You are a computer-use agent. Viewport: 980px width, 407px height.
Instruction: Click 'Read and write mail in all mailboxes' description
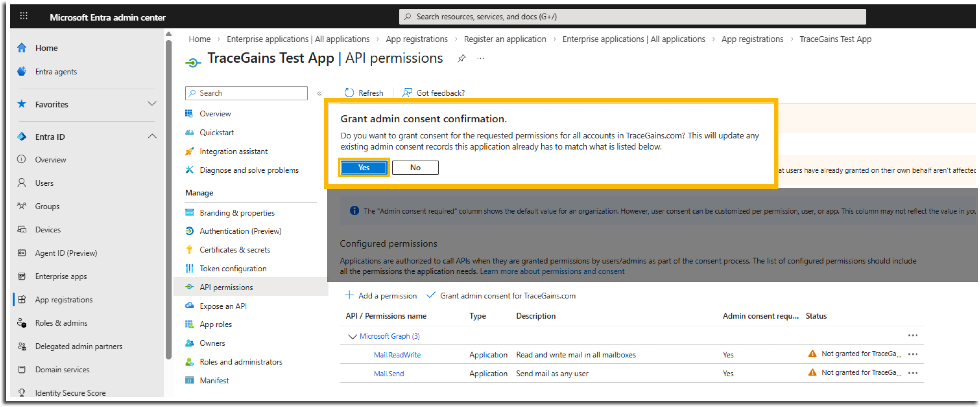[x=576, y=354]
